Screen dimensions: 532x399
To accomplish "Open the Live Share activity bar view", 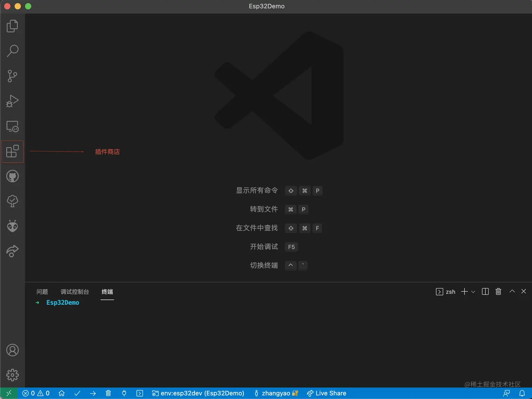I will click(x=12, y=251).
